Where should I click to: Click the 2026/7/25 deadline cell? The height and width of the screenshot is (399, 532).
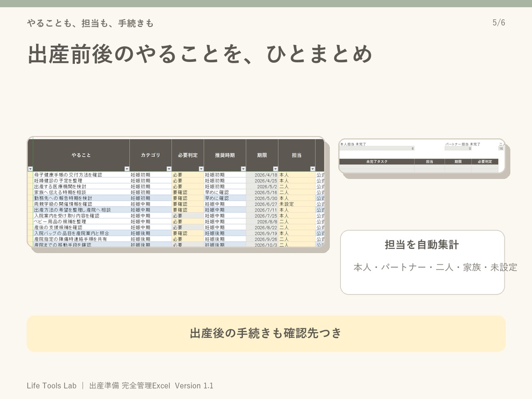coord(262,216)
